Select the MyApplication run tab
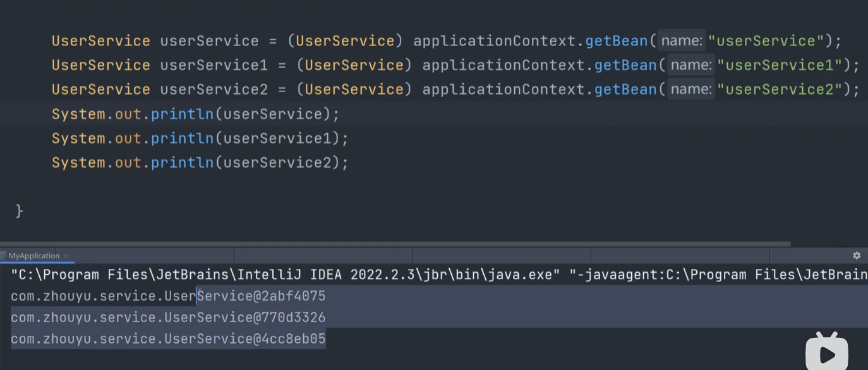 click(x=34, y=256)
